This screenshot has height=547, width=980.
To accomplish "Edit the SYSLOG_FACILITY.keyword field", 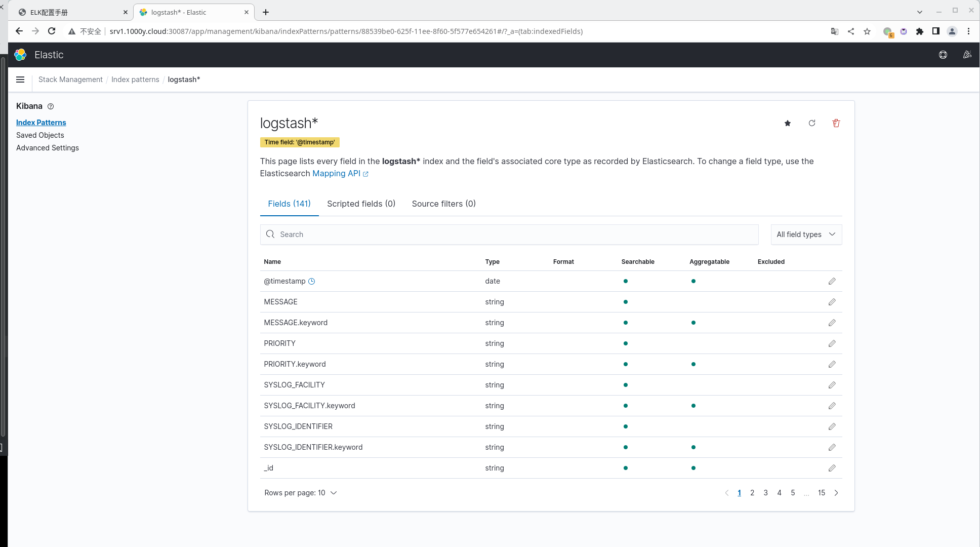I will pyautogui.click(x=832, y=406).
